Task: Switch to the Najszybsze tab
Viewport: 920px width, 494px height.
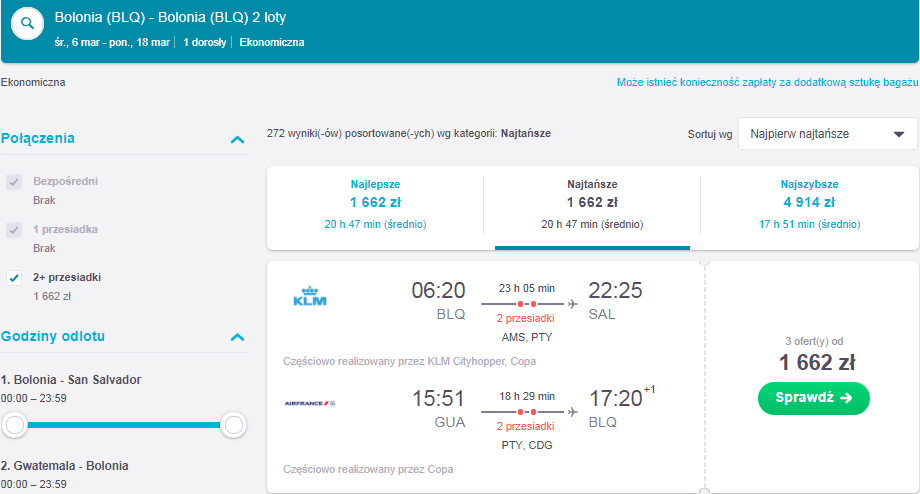Action: click(x=809, y=204)
